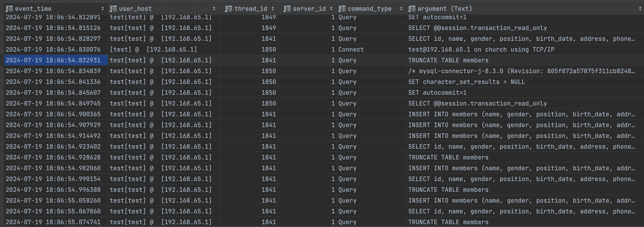Sort by command_type using sort arrows
Viewport: 644px width, 227px height.
(401, 9)
